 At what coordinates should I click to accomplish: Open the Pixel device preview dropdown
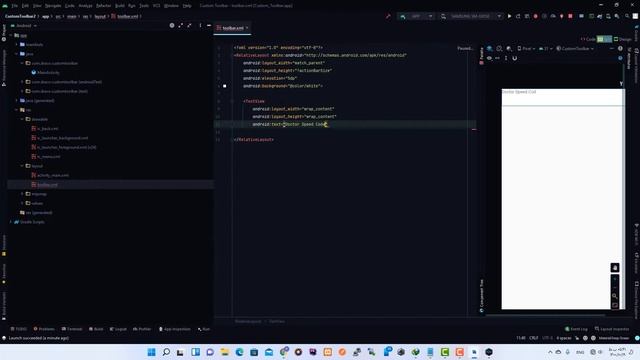point(526,49)
